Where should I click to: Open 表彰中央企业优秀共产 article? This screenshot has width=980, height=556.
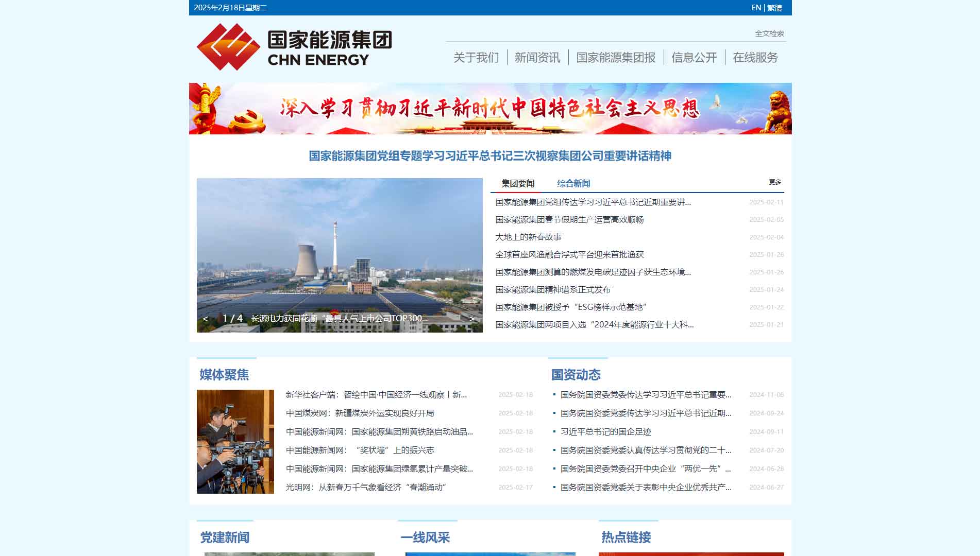[x=646, y=488]
